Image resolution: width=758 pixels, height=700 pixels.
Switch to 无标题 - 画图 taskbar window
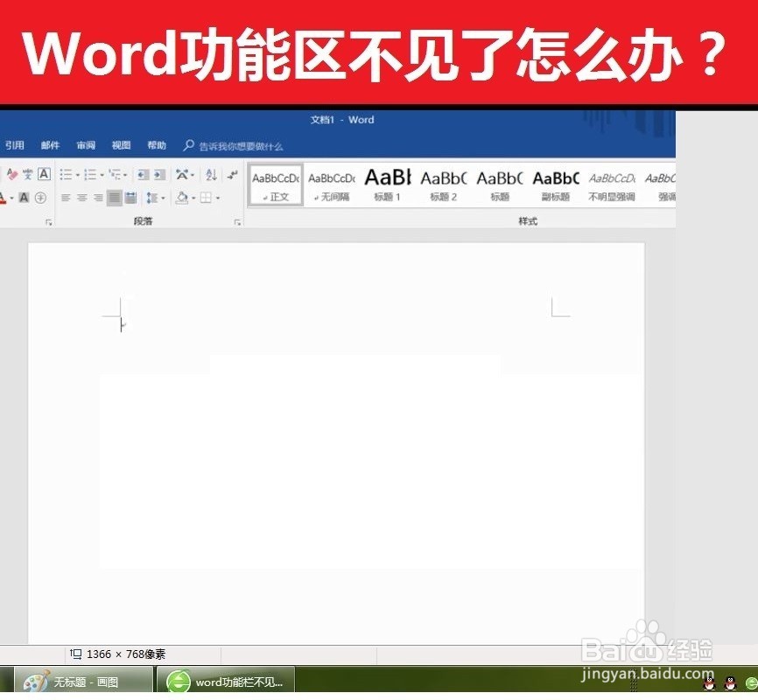pos(84,682)
